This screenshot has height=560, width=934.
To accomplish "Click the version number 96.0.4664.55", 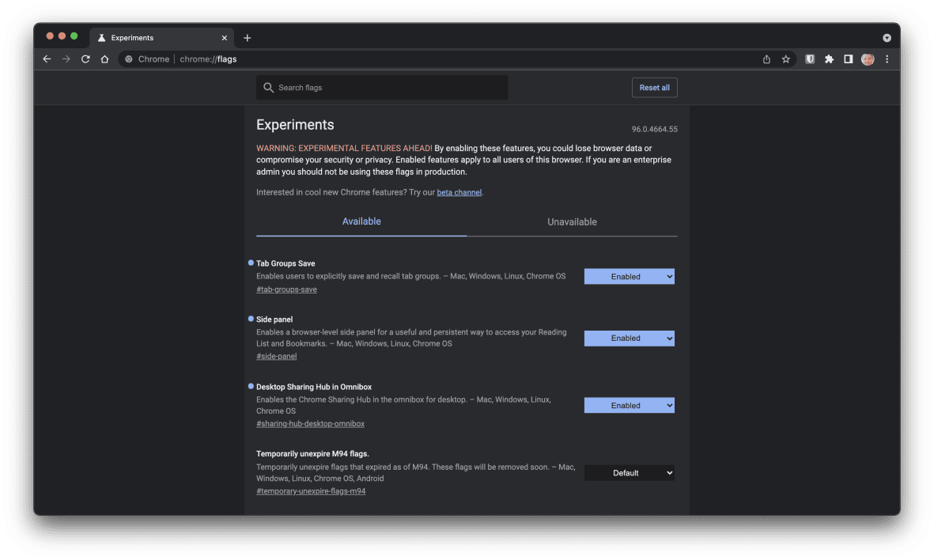I will (x=655, y=129).
